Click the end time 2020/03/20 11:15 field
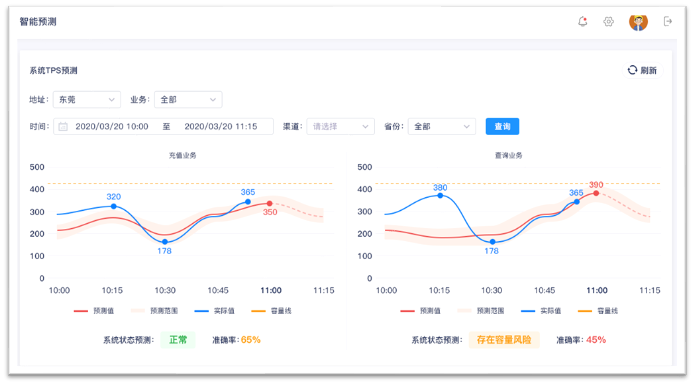This screenshot has width=694, height=385. [221, 127]
